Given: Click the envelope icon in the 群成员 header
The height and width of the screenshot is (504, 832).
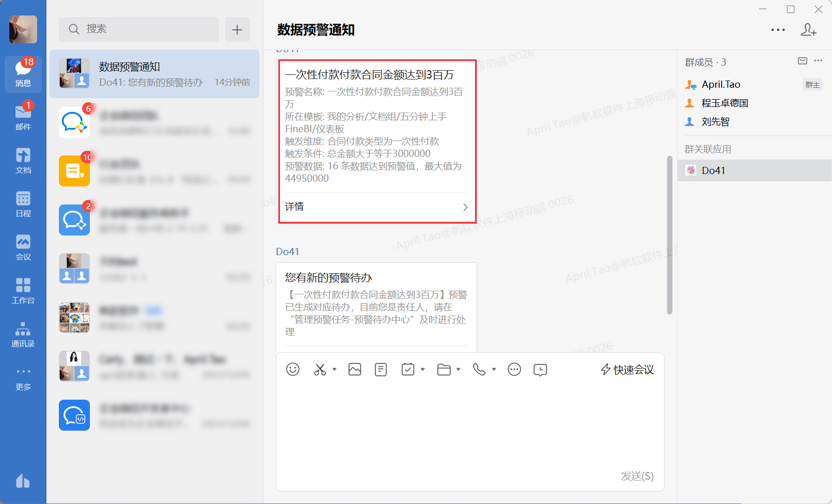Looking at the screenshot, I should 803,61.
